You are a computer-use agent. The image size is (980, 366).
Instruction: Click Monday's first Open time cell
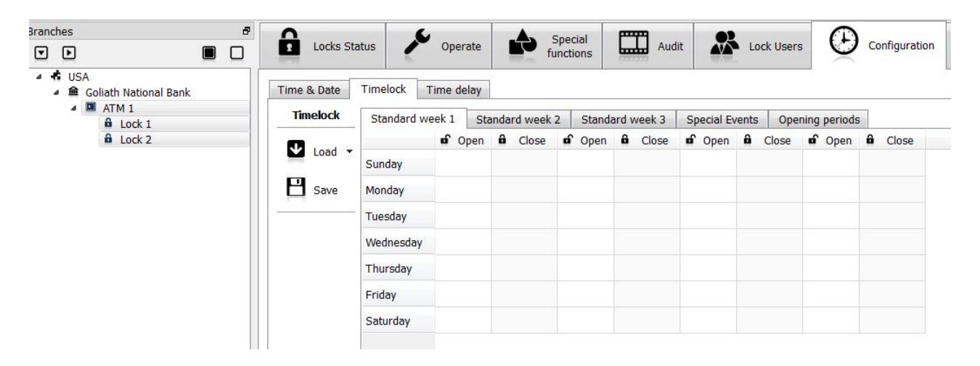(x=463, y=190)
